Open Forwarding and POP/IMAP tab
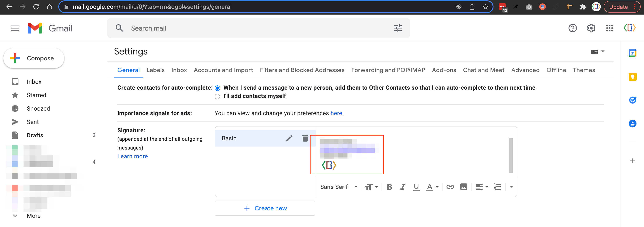Screen dimensions: 644x227 click(x=388, y=70)
